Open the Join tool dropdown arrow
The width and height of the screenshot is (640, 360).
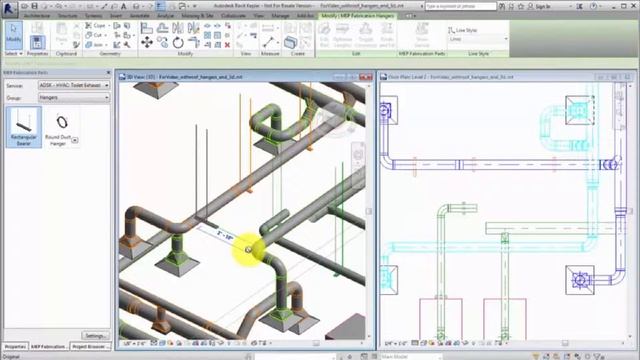[106, 45]
